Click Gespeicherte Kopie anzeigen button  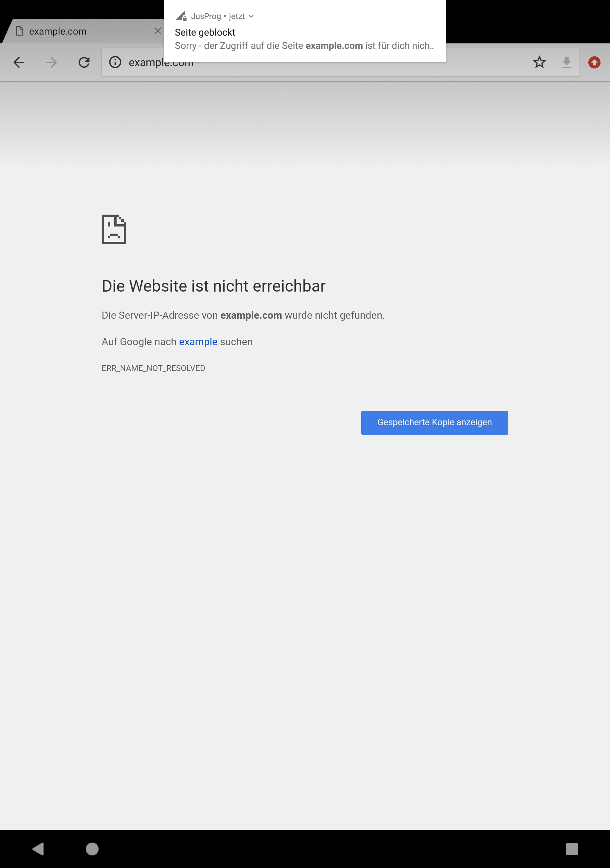[435, 423]
